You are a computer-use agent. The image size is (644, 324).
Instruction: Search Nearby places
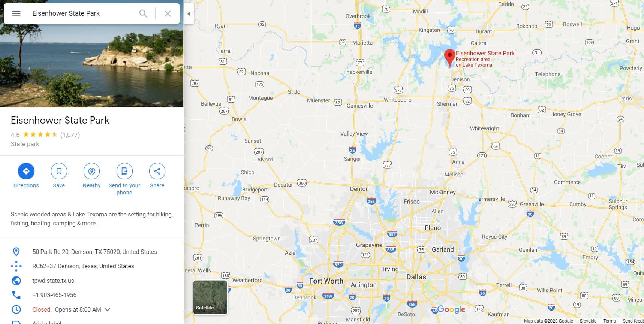[x=92, y=171]
